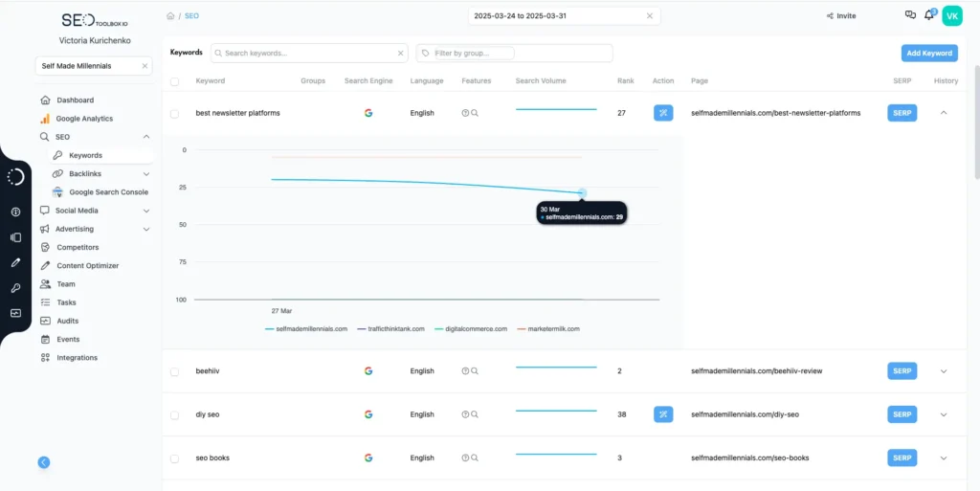The width and height of the screenshot is (980, 491).
Task: Open the Audits section
Action: tap(68, 321)
